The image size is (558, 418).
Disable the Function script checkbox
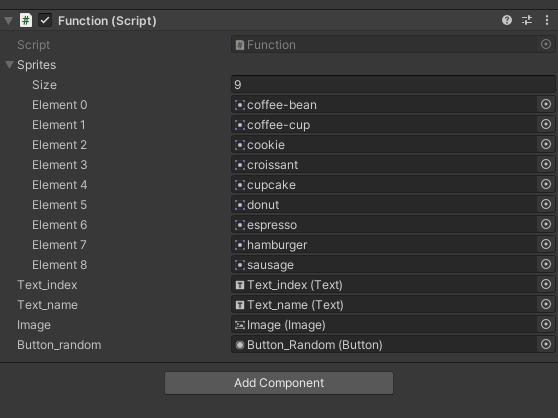pos(45,20)
